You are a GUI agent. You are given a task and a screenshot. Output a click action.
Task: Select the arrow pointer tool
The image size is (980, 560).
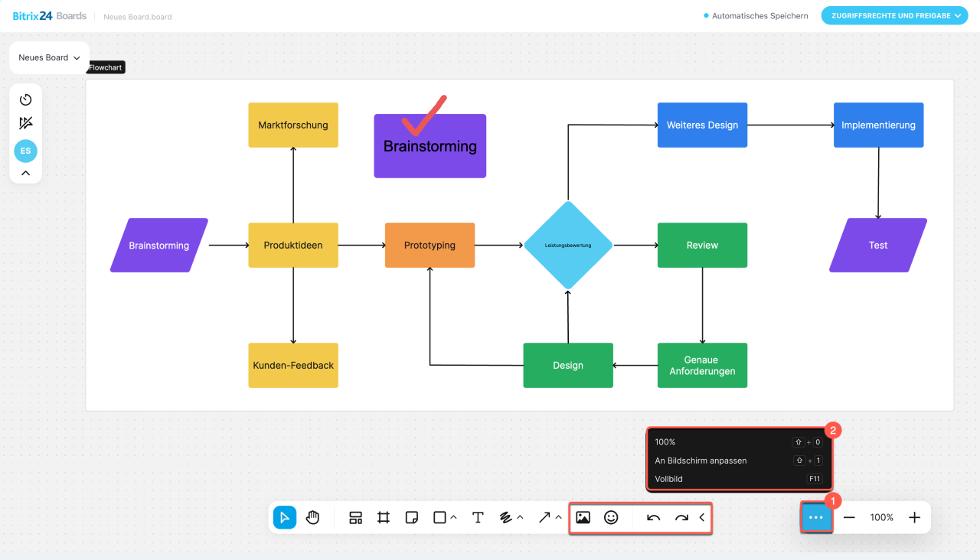pos(285,518)
